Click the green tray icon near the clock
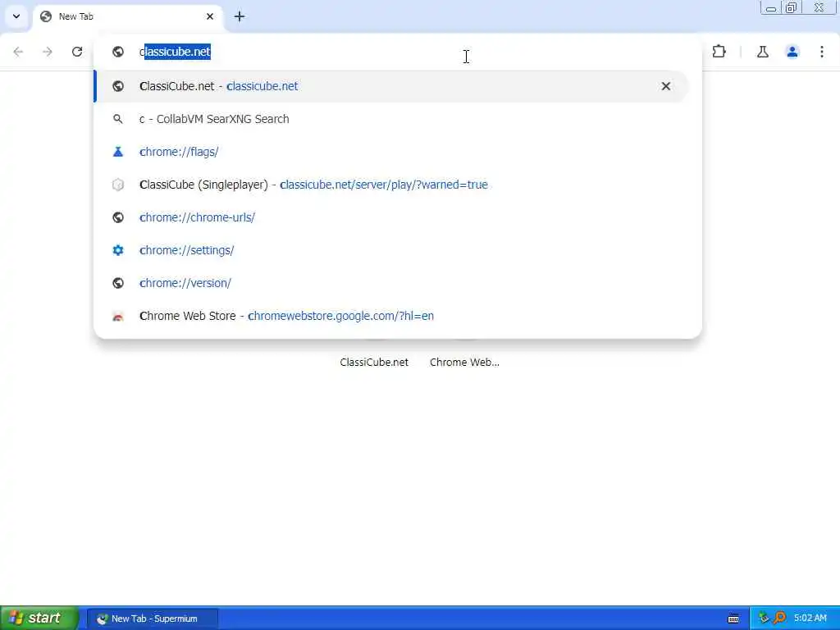 764,619
